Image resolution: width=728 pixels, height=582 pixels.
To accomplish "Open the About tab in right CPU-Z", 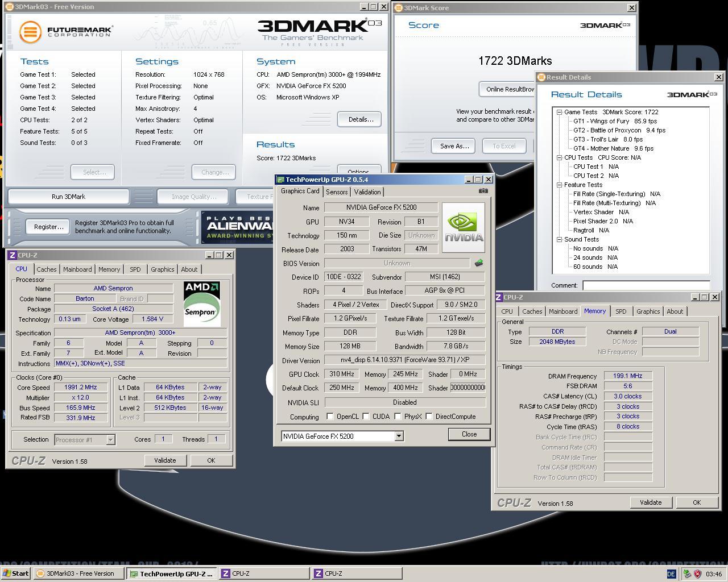I will [675, 311].
